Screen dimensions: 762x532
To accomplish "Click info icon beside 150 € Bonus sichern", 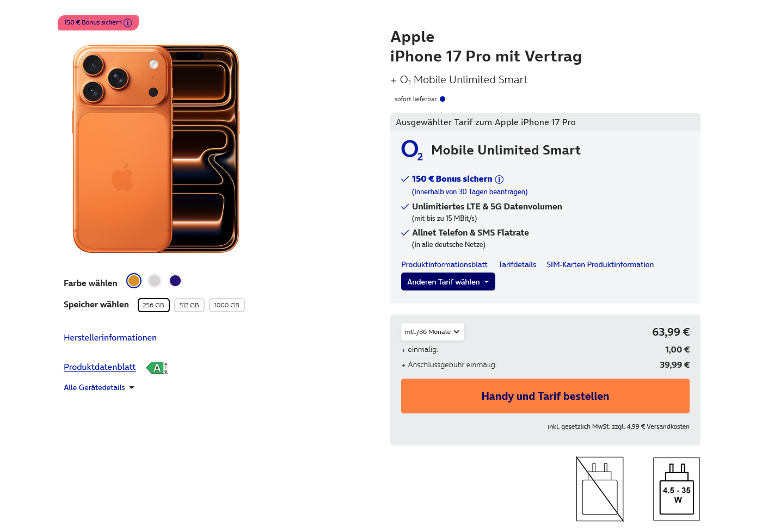I will click(499, 180).
